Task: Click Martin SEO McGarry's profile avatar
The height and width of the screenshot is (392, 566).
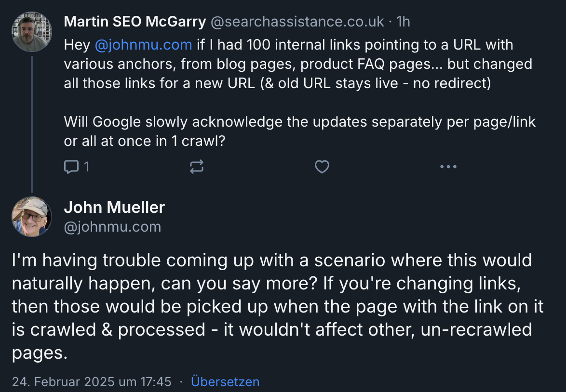Action: pyautogui.click(x=31, y=32)
